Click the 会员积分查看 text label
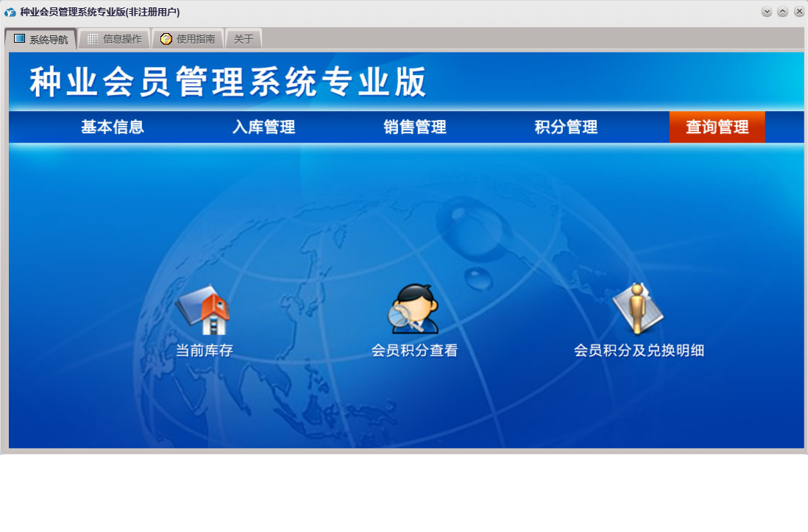808x532 pixels. pyautogui.click(x=414, y=350)
